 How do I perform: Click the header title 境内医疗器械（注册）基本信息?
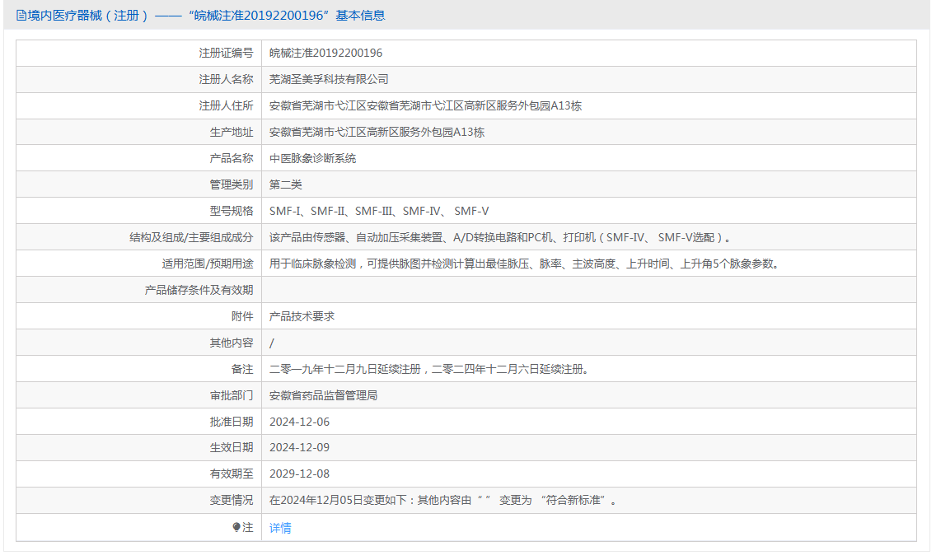pos(207,16)
